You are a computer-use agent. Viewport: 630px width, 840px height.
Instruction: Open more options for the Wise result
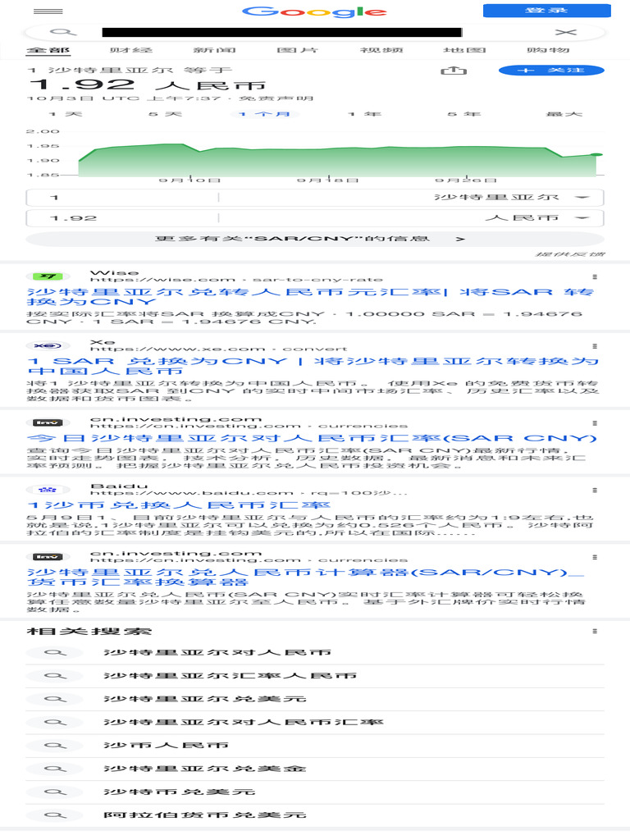click(595, 276)
